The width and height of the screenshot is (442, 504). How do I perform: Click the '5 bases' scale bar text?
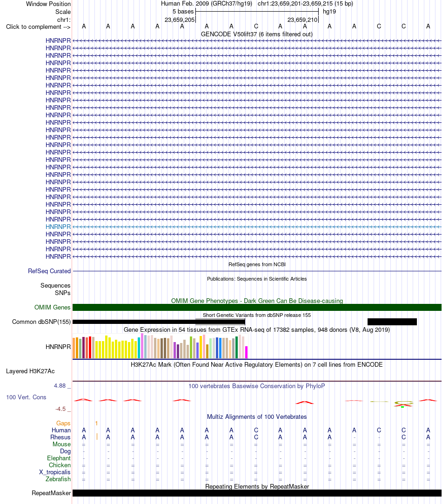(183, 12)
